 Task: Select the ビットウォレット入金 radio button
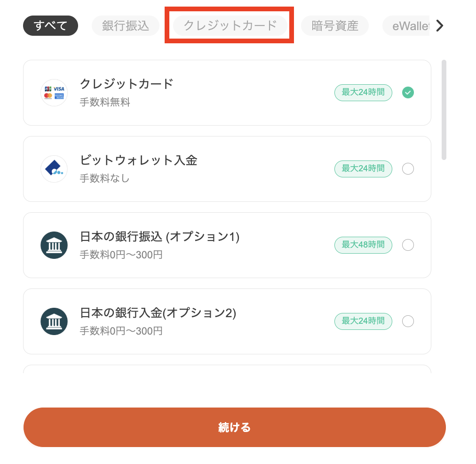408,169
